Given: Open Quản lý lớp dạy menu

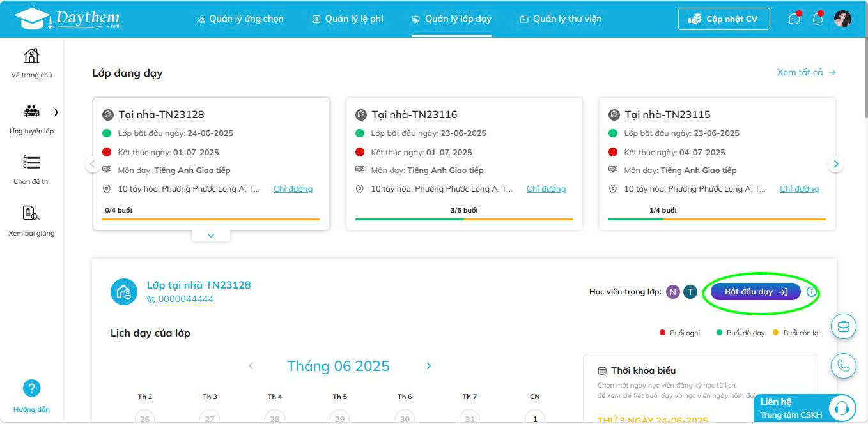Looking at the screenshot, I should 451,19.
